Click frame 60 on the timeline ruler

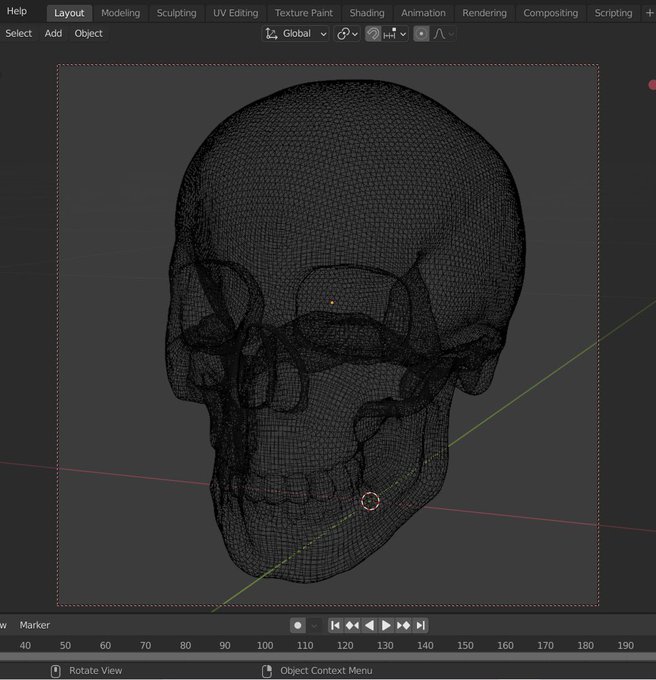click(x=105, y=645)
